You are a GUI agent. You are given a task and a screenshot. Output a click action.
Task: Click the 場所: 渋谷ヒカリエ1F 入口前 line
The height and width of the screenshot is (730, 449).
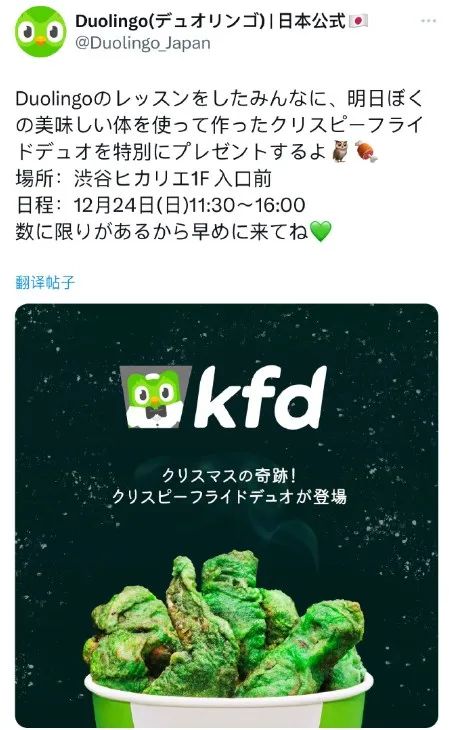pyautogui.click(x=143, y=178)
